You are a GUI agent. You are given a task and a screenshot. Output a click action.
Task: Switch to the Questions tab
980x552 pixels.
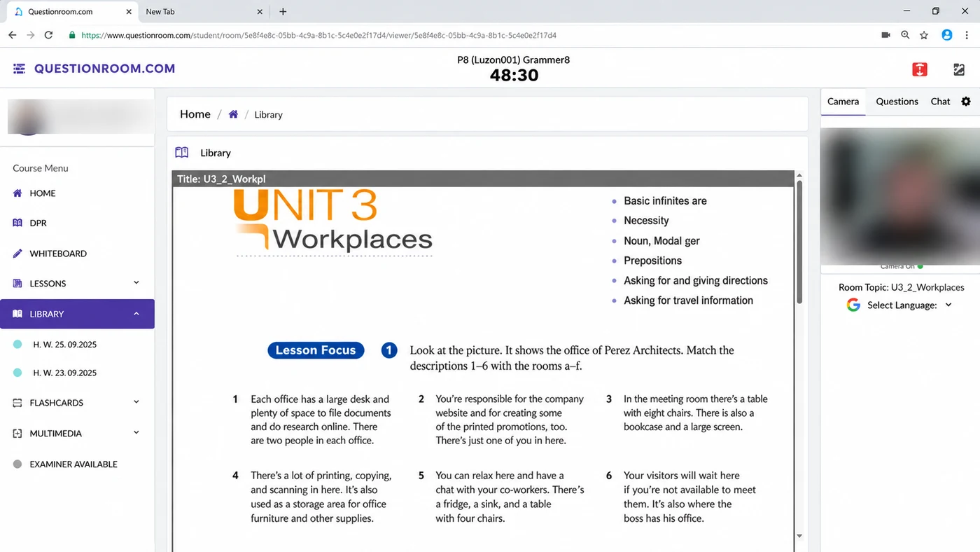tap(897, 102)
